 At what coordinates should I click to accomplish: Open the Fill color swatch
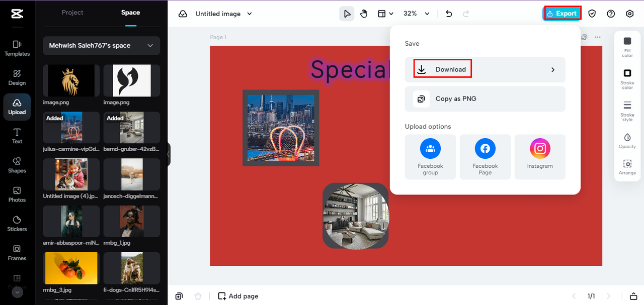coord(627,47)
